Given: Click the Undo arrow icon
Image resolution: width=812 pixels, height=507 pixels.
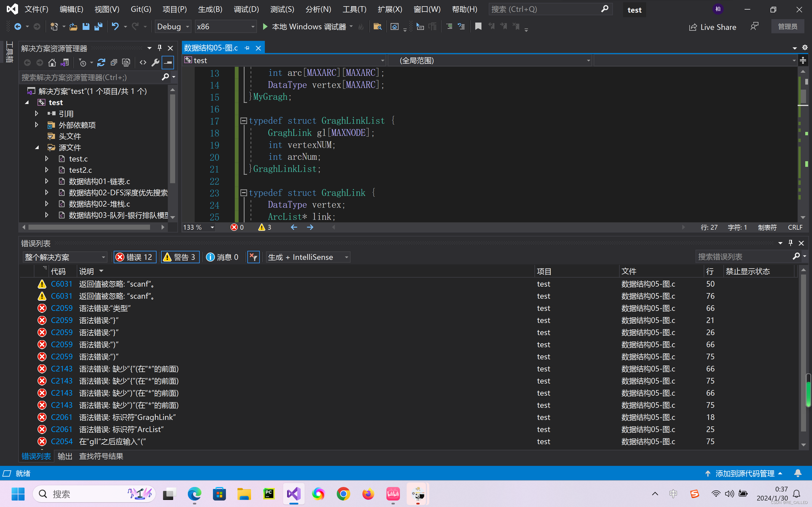Looking at the screenshot, I should coord(115,26).
